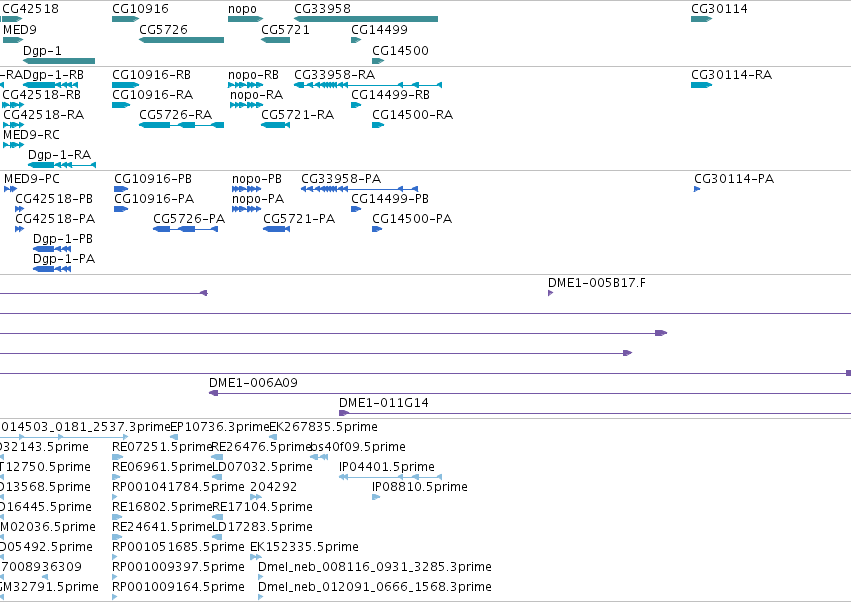Select Dmel_neb_008116_0931_3285.3prime EST label
The image size is (851, 602).
click(x=375, y=567)
